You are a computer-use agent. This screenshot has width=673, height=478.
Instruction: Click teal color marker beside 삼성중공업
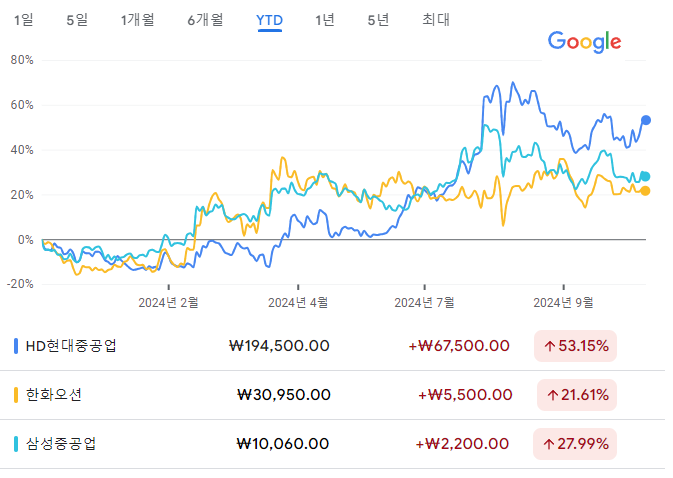click(16, 444)
